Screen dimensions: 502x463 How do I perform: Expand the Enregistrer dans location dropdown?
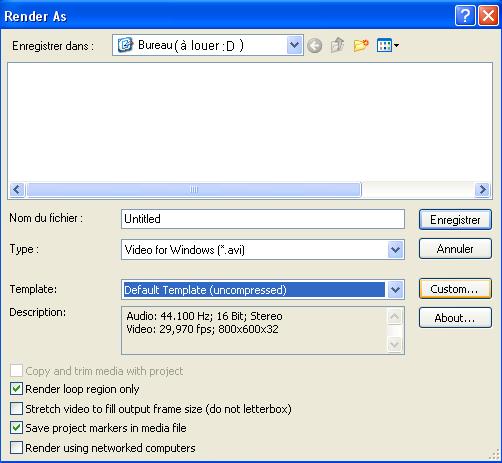click(x=294, y=45)
